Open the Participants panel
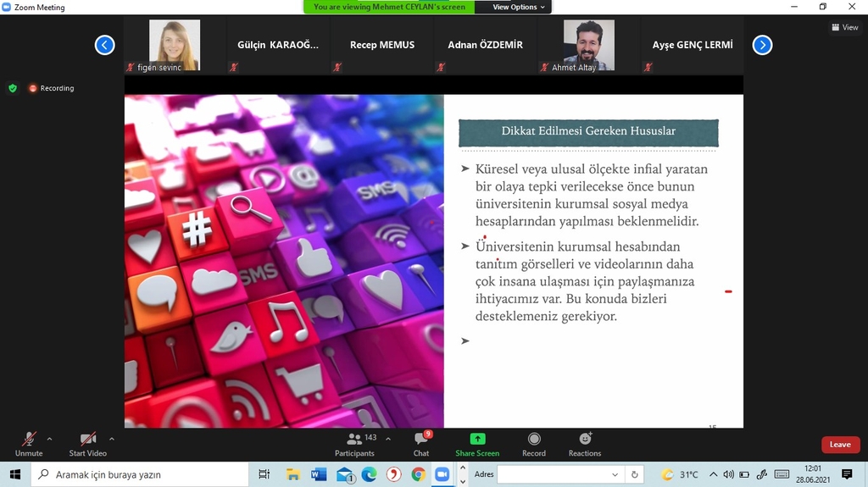The height and width of the screenshot is (487, 868). [x=355, y=445]
